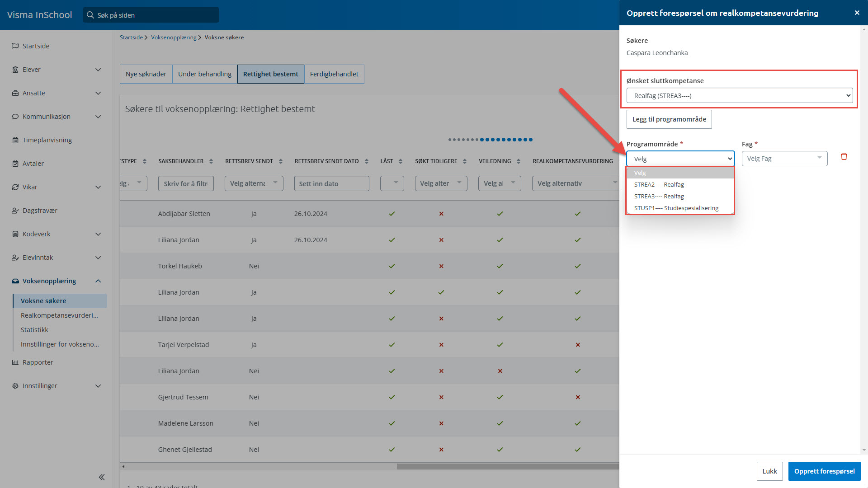
Task: Select STUSP1---- Studiespesialisering option
Action: (x=680, y=208)
